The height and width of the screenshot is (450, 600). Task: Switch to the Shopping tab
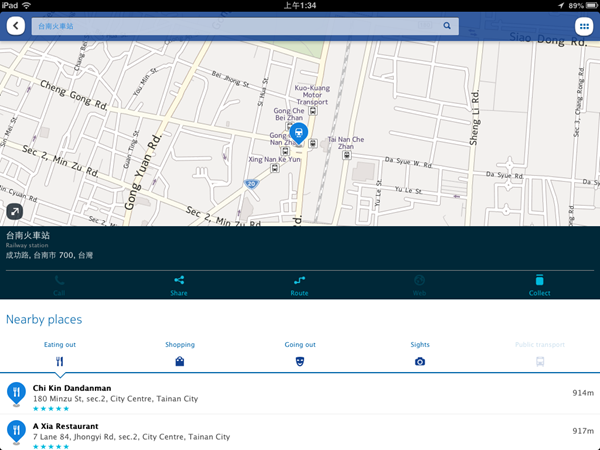click(180, 354)
